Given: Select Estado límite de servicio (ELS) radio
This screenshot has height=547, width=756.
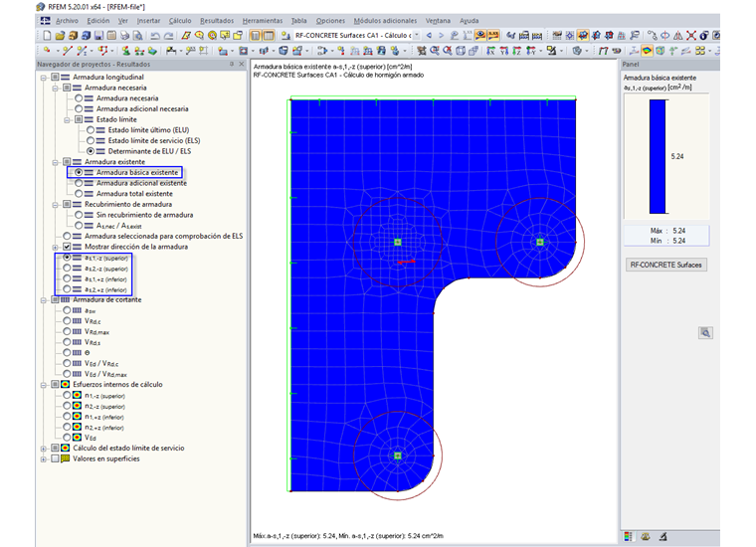Looking at the screenshot, I should 91,140.
